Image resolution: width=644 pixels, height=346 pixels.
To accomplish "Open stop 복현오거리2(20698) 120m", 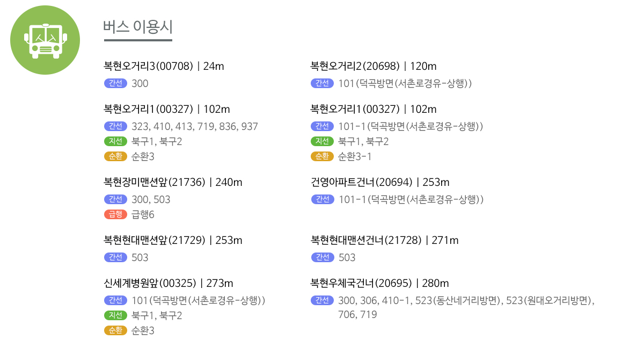I will 374,67.
